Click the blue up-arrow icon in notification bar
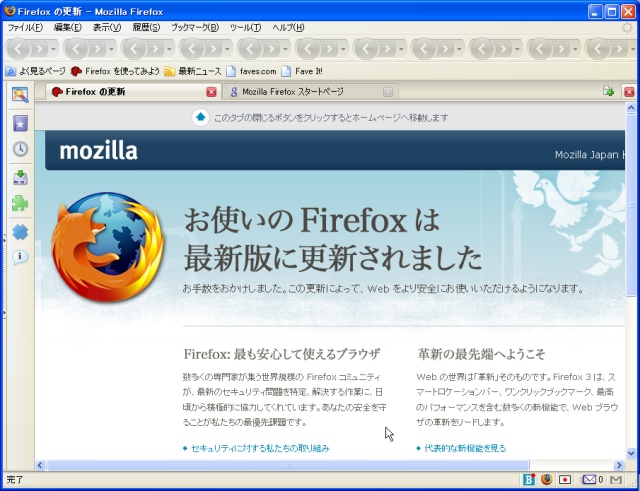 pyautogui.click(x=200, y=118)
